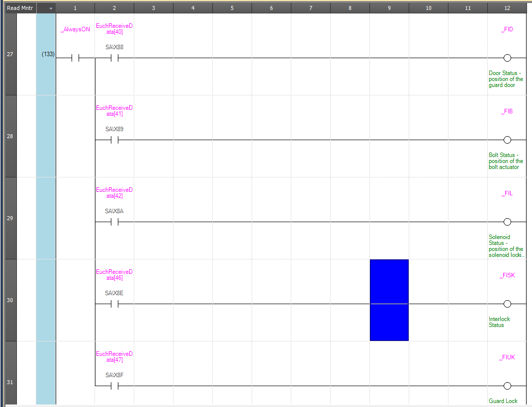Click the SA\X8A contact on row 29

click(x=114, y=222)
